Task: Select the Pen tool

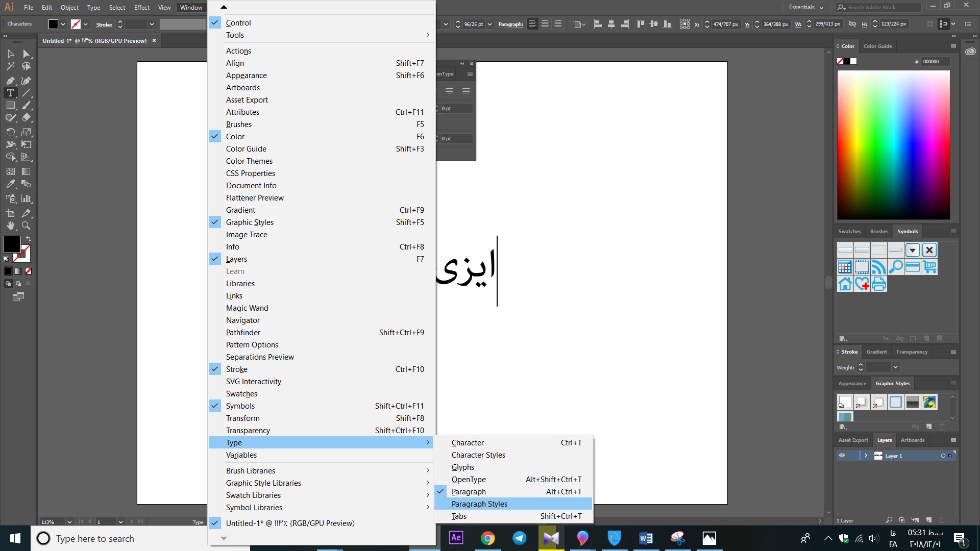Action: coord(10,81)
